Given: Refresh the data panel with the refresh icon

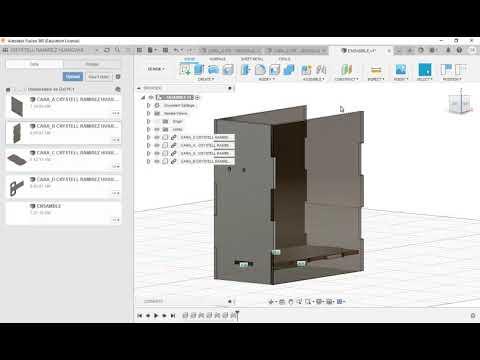Looking at the screenshot, I should click(x=107, y=50).
